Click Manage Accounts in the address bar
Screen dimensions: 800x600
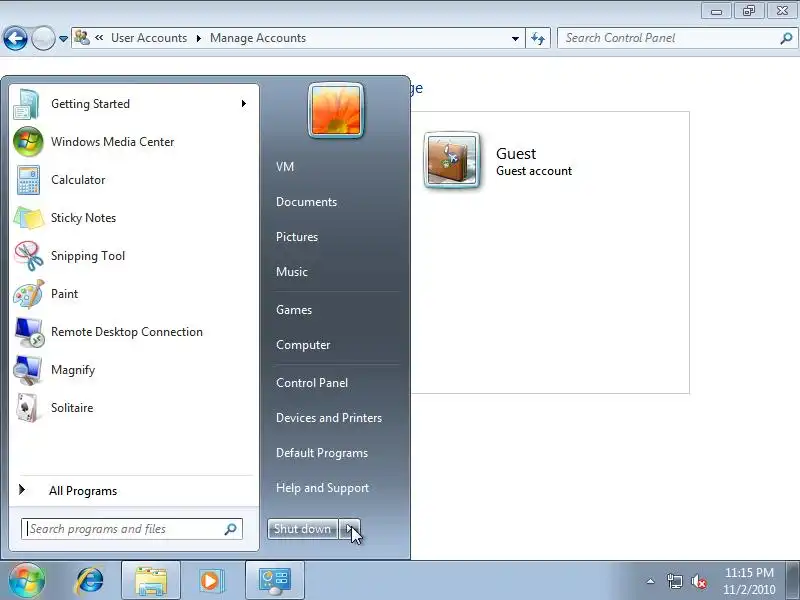pyautogui.click(x=258, y=38)
